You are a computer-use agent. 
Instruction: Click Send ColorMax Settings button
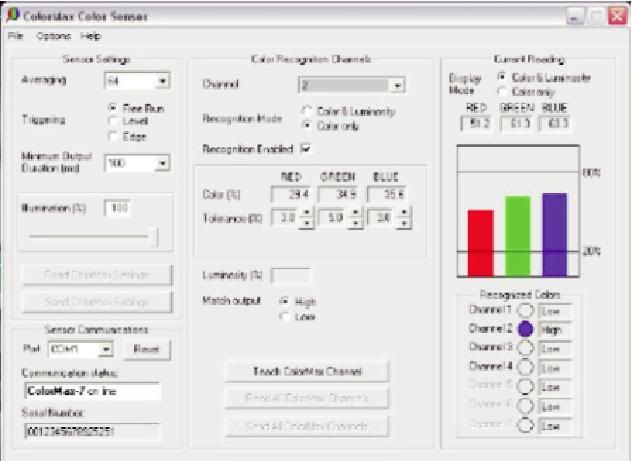tap(97, 302)
